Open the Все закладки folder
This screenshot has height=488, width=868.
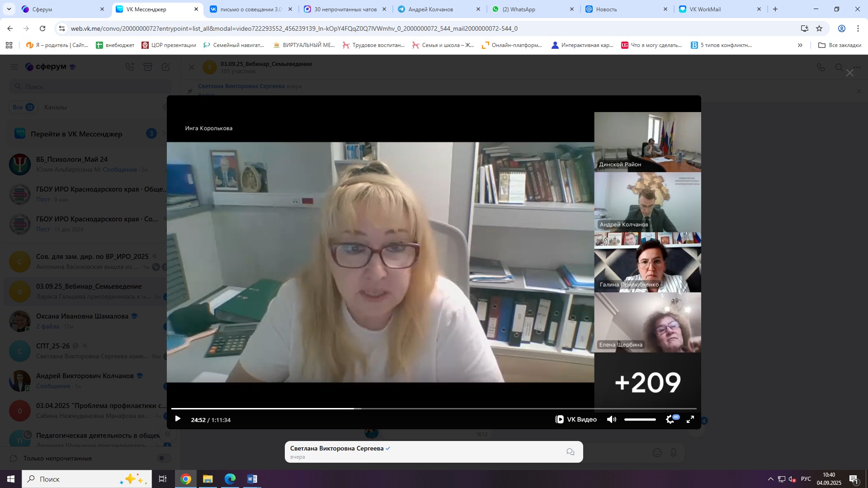click(840, 45)
